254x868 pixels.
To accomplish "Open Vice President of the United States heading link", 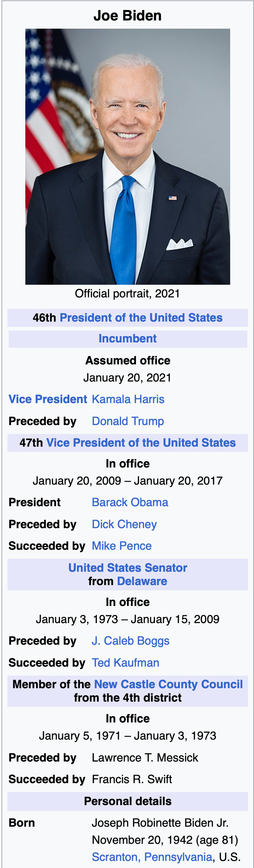I will 141,443.
